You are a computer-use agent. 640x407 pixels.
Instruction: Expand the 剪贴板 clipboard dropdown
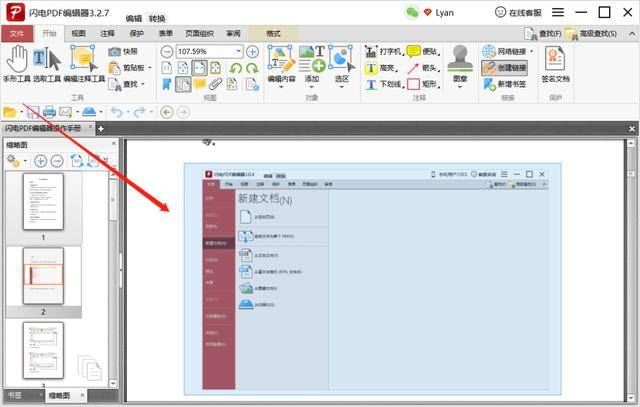coord(147,68)
